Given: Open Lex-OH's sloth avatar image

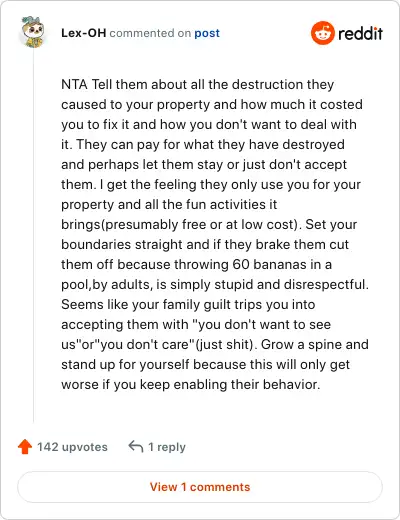Looking at the screenshot, I should [33, 32].
